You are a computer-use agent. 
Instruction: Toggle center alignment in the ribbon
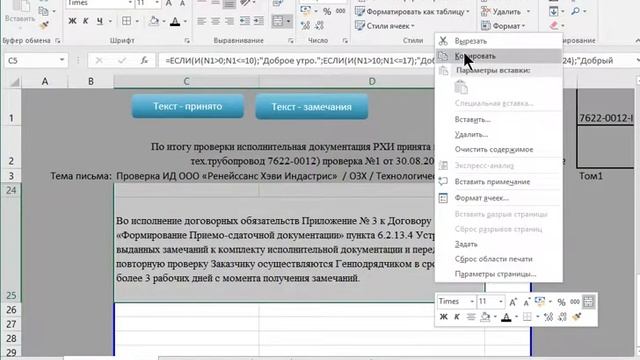point(216,20)
